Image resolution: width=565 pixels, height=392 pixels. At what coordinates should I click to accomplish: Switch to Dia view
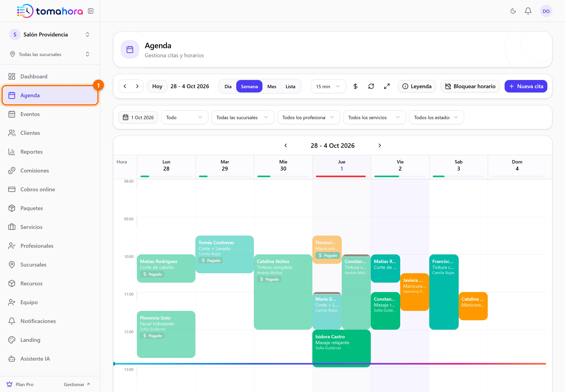(228, 86)
